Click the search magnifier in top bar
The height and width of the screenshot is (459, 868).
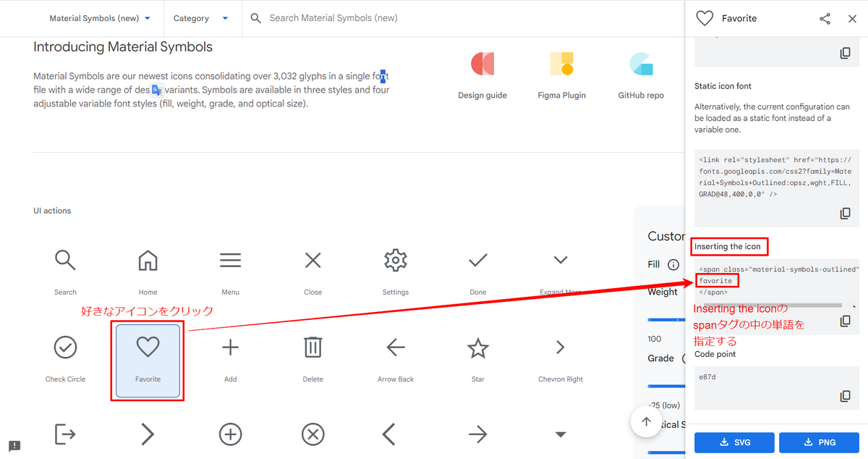pyautogui.click(x=255, y=18)
